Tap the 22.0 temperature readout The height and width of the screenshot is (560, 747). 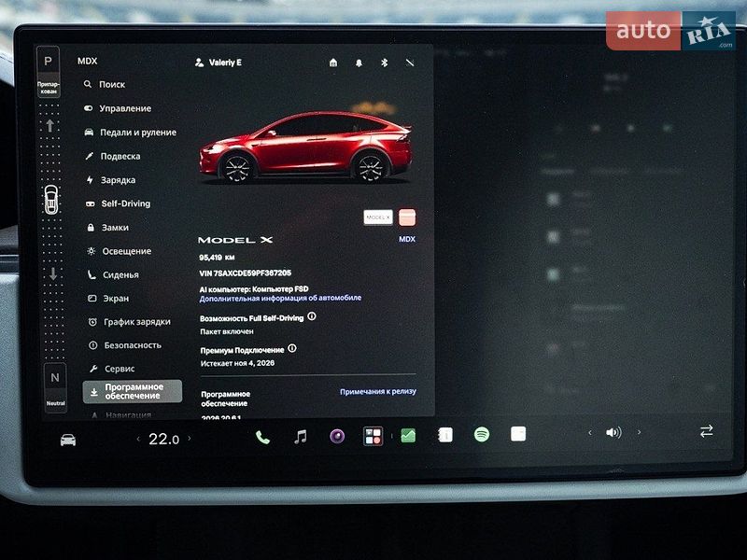click(164, 439)
